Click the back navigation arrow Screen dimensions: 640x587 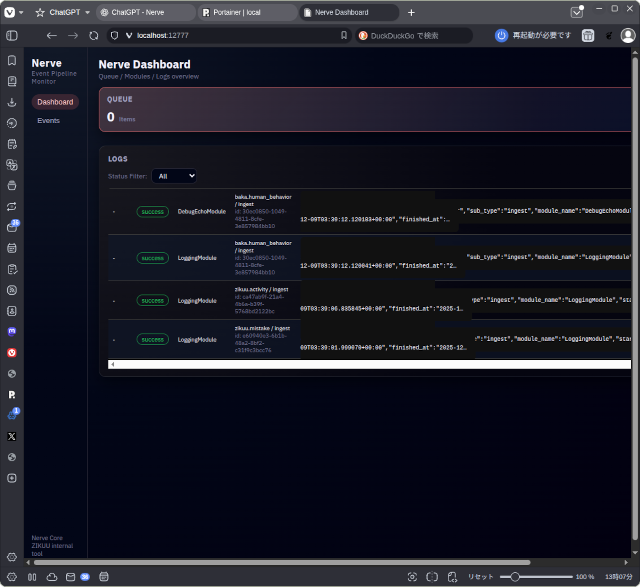point(52,35)
